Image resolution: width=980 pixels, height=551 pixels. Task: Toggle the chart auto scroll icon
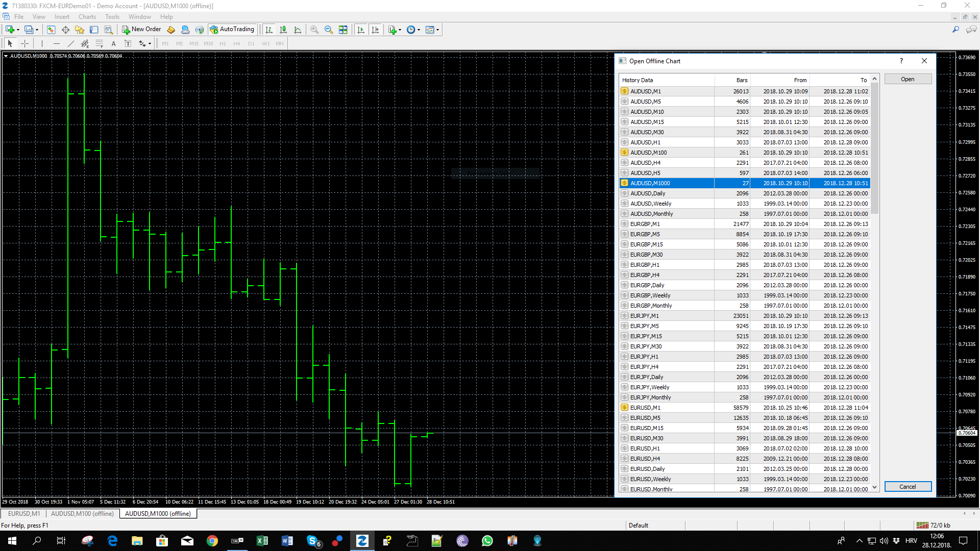tap(361, 30)
